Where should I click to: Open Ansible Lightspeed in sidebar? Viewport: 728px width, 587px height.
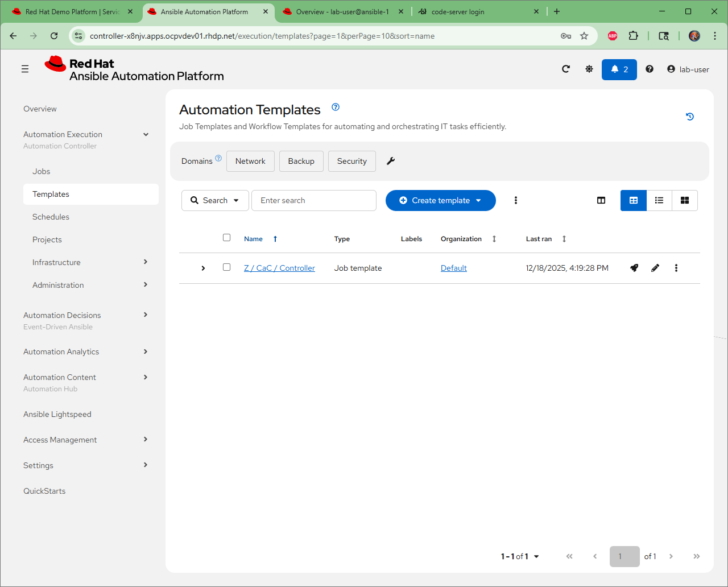[57, 414]
